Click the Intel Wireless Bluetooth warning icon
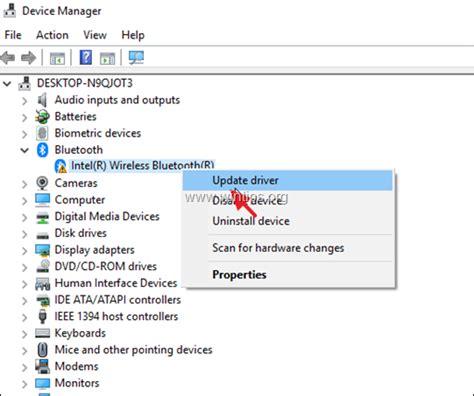This screenshot has width=474, height=396. (x=61, y=166)
